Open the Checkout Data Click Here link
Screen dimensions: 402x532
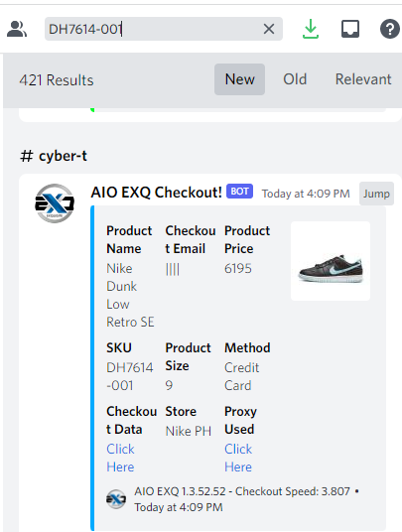tap(120, 458)
